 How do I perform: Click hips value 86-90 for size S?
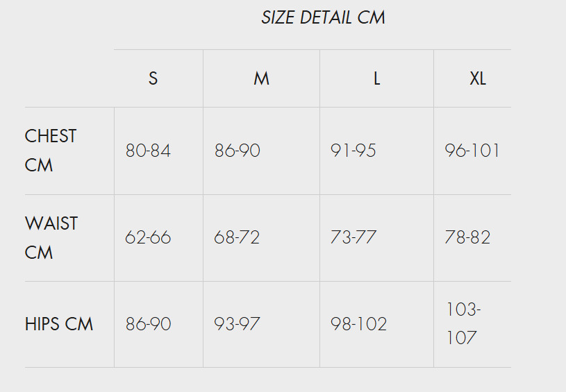[149, 324]
